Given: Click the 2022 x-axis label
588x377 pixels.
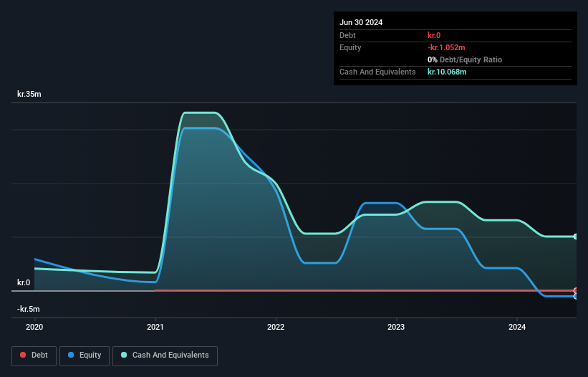Looking at the screenshot, I should [276, 327].
